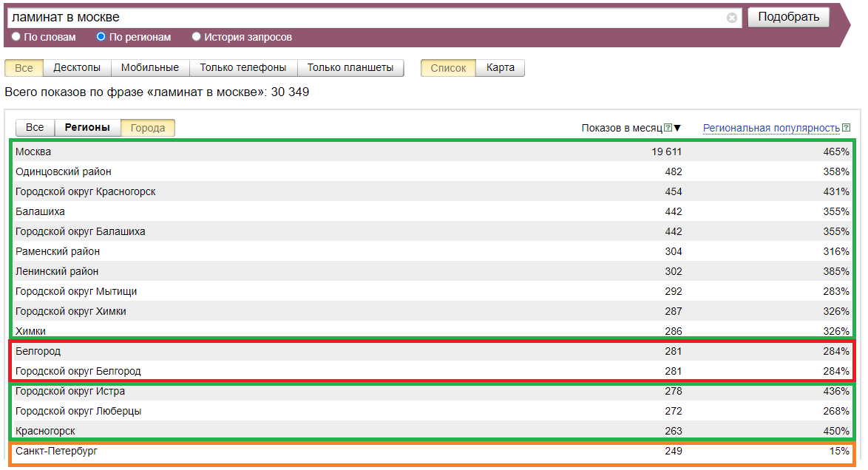Clear the search field with the X icon
The height and width of the screenshot is (470, 868).
coord(732,18)
